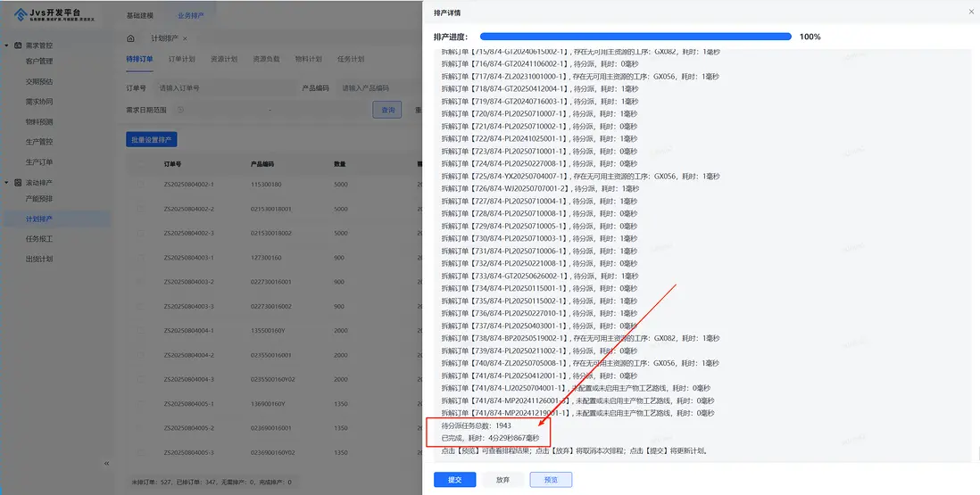Click the clock icon in 需求日期范围
The image size is (980, 495).
180,110
